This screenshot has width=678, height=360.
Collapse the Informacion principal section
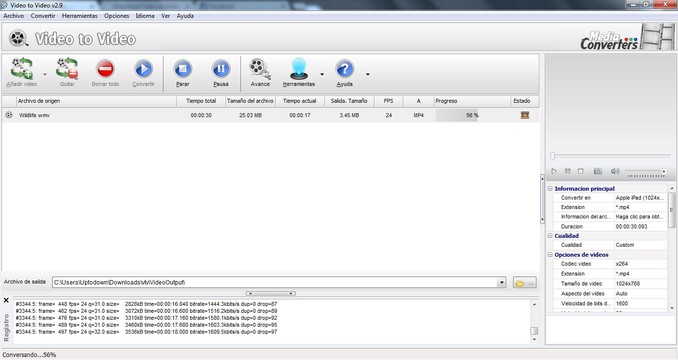(x=550, y=188)
